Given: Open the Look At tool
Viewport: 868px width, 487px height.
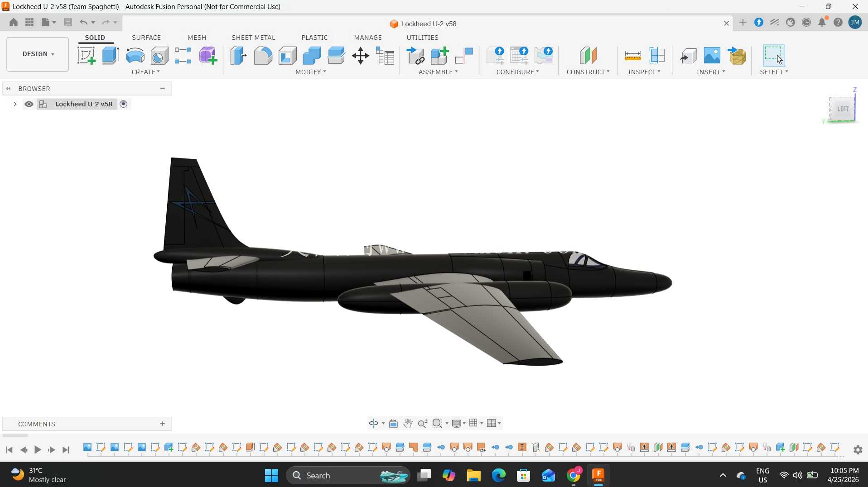Looking at the screenshot, I should 393,423.
